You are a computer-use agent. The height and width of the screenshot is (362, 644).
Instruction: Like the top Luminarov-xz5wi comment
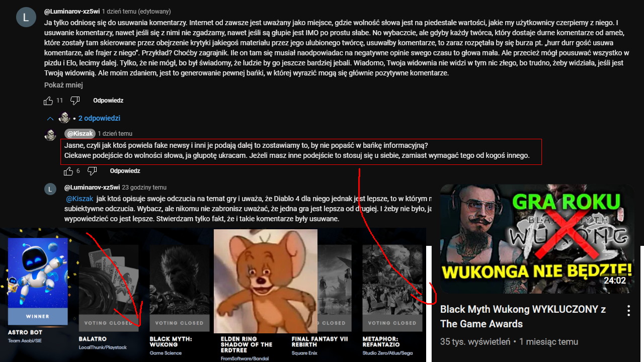coord(48,101)
